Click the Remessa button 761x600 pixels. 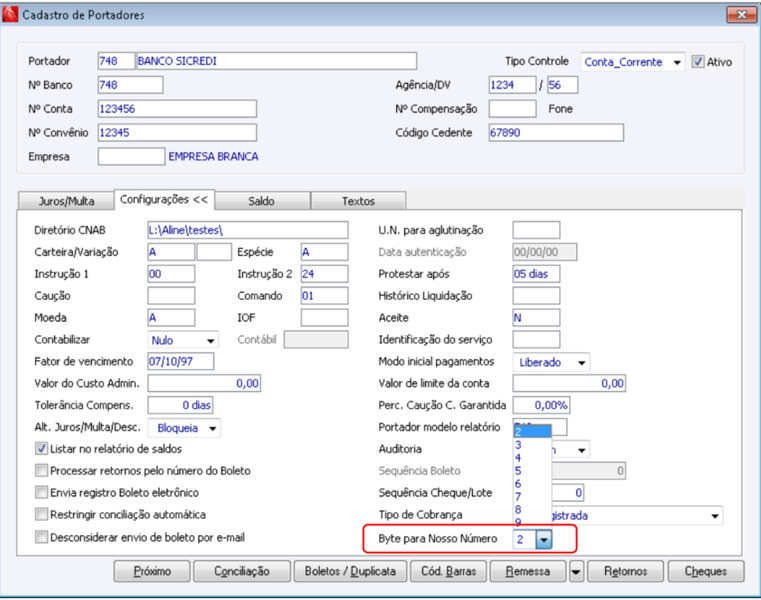(x=528, y=571)
